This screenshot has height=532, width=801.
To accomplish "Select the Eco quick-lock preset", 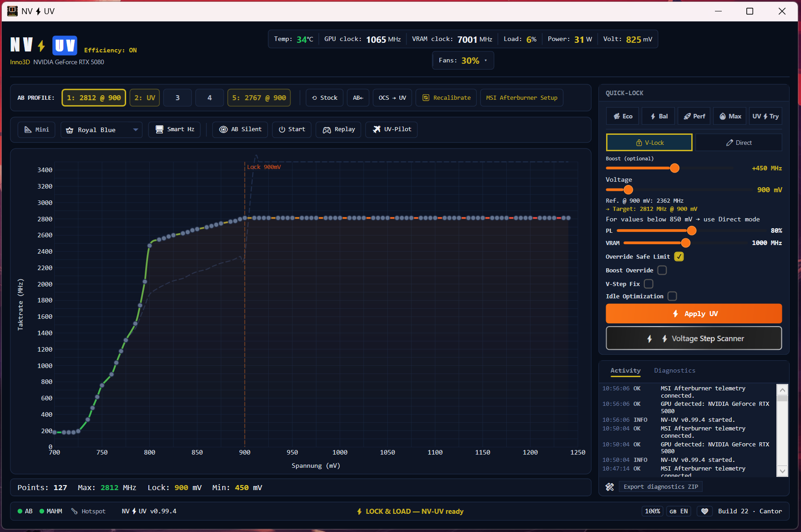I will 622,116.
